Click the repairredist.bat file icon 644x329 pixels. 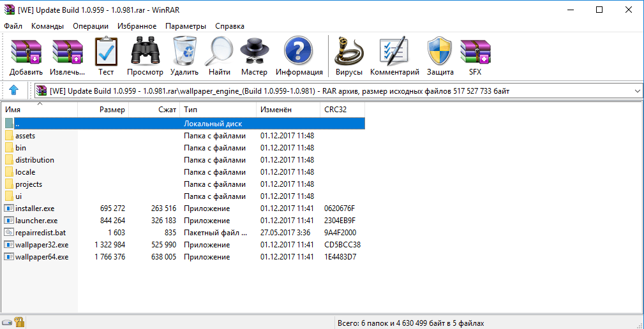tap(9, 233)
